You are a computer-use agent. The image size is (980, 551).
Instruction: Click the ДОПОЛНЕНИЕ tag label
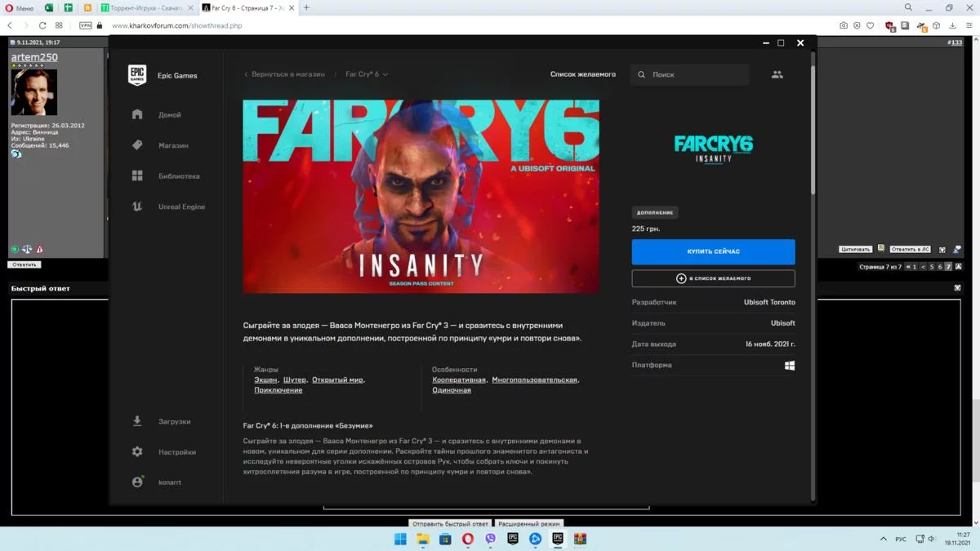pyautogui.click(x=655, y=212)
